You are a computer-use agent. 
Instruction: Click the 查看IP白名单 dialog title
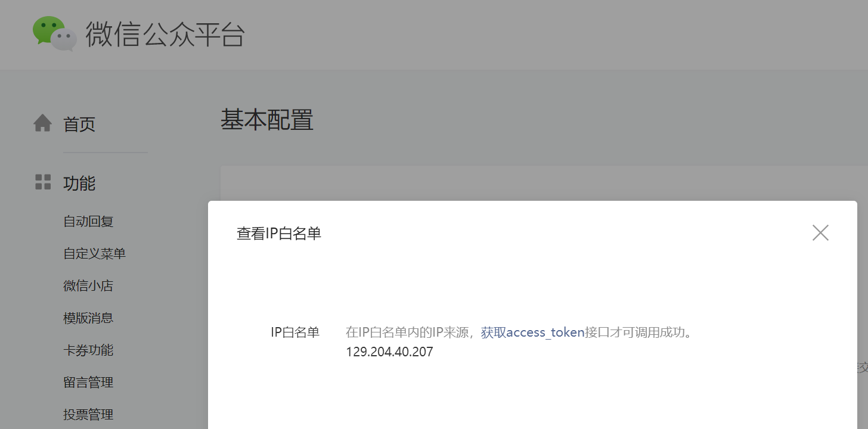point(279,233)
